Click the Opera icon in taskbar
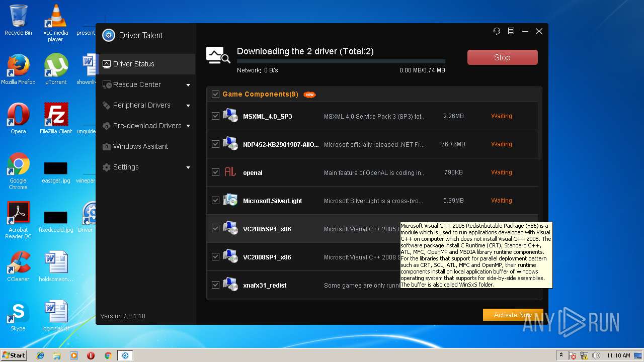Viewport: 644px width, 362px height. (91, 355)
